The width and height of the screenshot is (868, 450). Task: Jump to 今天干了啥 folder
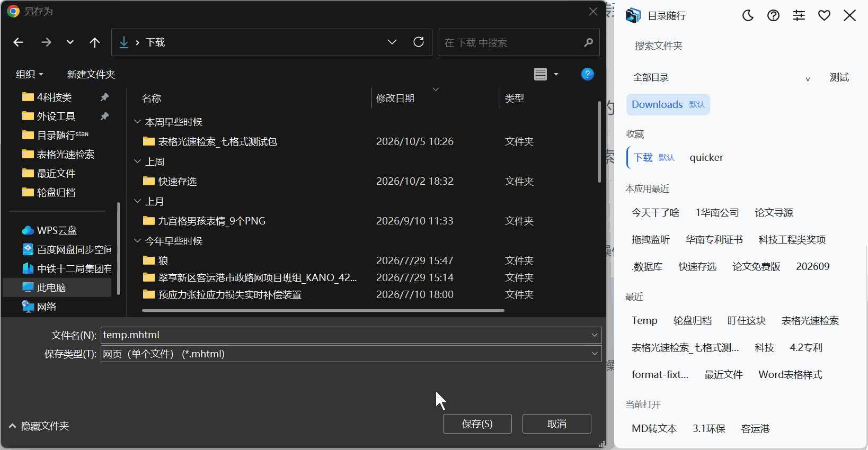coord(656,213)
